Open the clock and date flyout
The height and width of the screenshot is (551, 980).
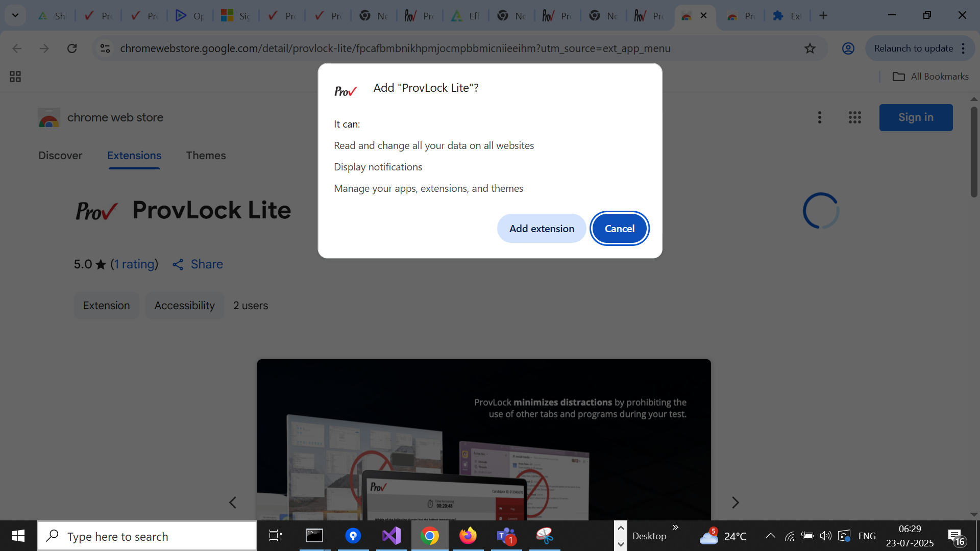pyautogui.click(x=910, y=536)
